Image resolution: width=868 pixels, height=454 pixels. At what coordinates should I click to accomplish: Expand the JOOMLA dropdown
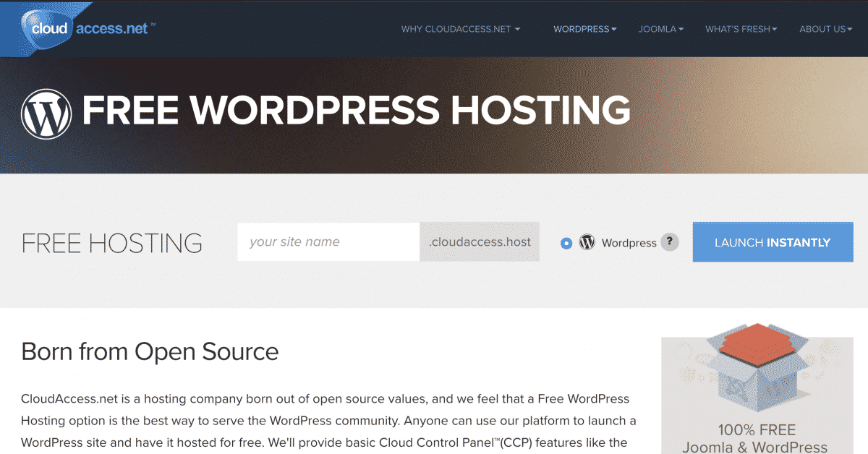pyautogui.click(x=660, y=29)
